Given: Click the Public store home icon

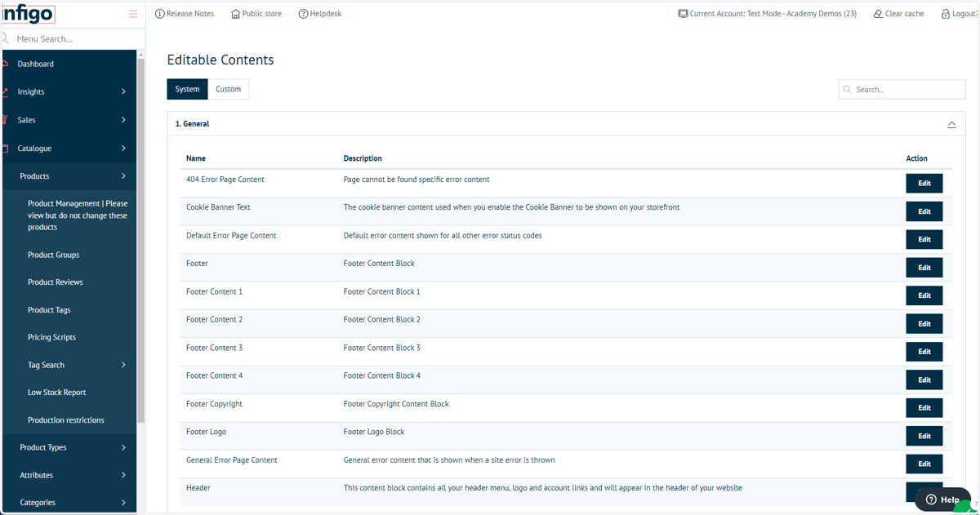Looking at the screenshot, I should click(236, 14).
